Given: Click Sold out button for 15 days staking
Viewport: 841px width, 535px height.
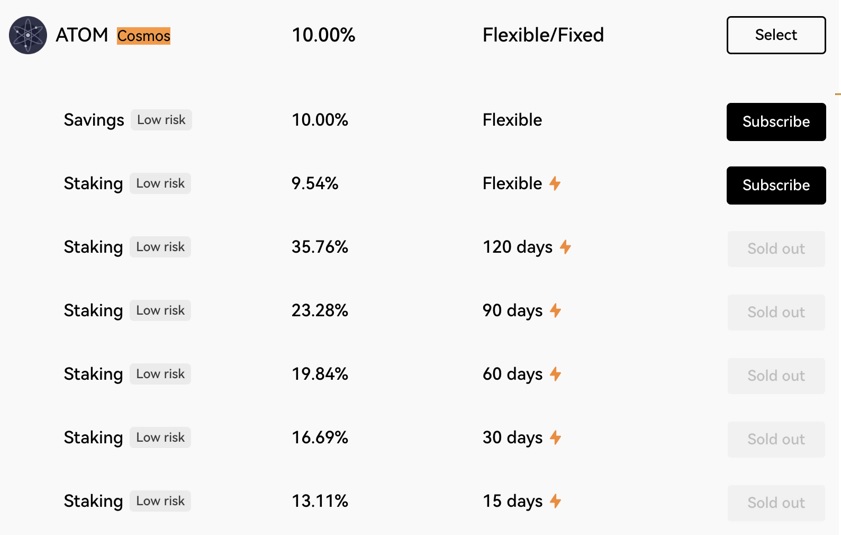Looking at the screenshot, I should tap(776, 503).
